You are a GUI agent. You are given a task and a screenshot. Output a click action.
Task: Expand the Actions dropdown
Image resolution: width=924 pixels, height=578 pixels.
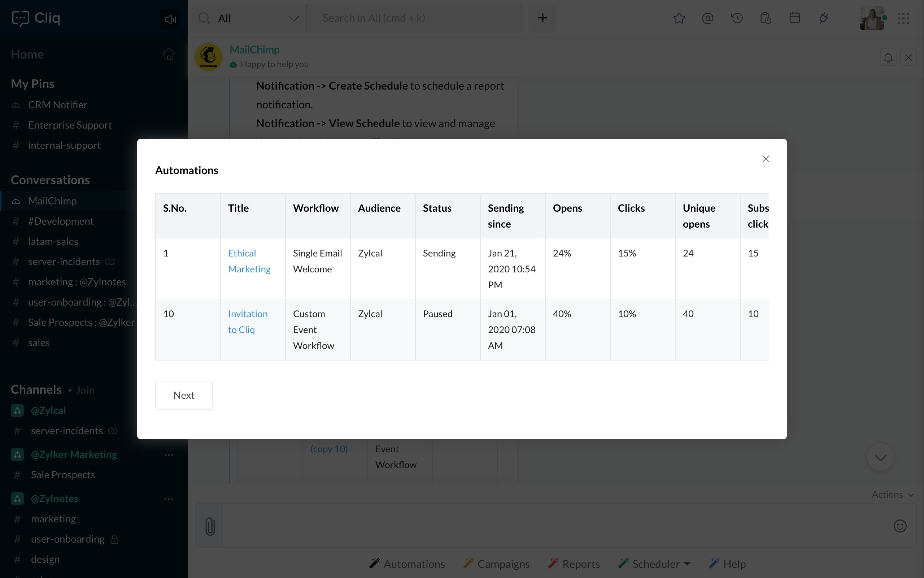[893, 494]
